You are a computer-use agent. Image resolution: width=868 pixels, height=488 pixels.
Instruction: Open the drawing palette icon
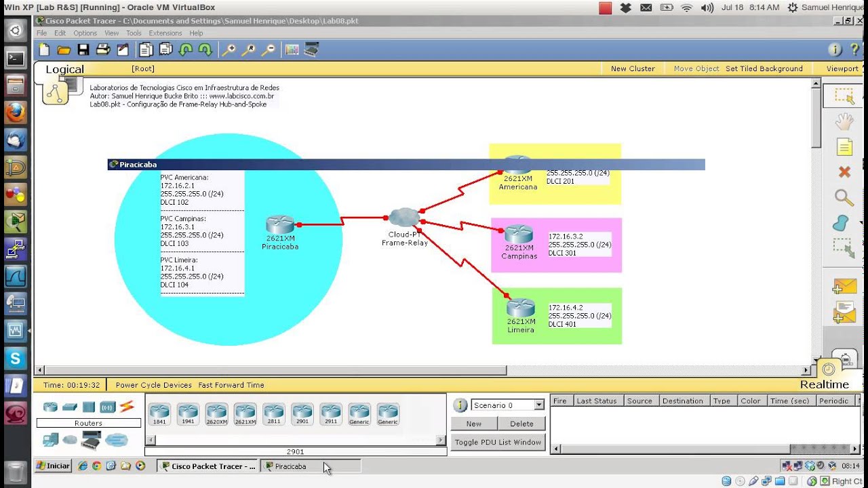tap(292, 49)
